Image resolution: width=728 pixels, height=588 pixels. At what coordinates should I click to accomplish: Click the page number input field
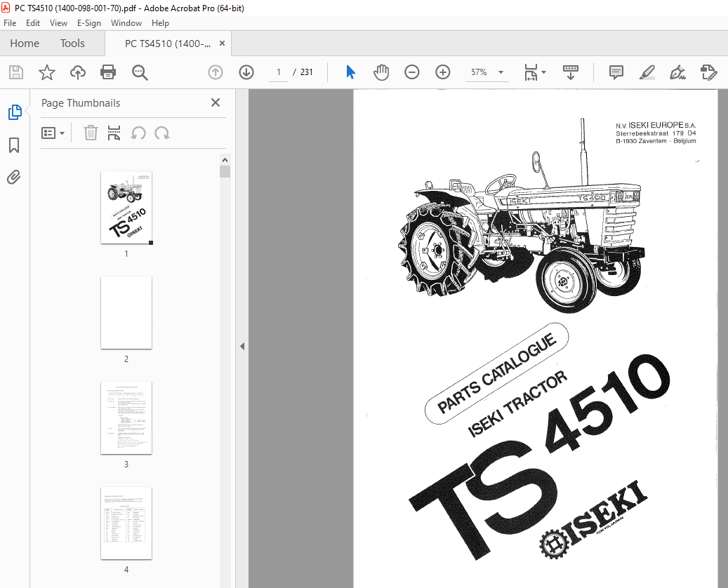[279, 72]
